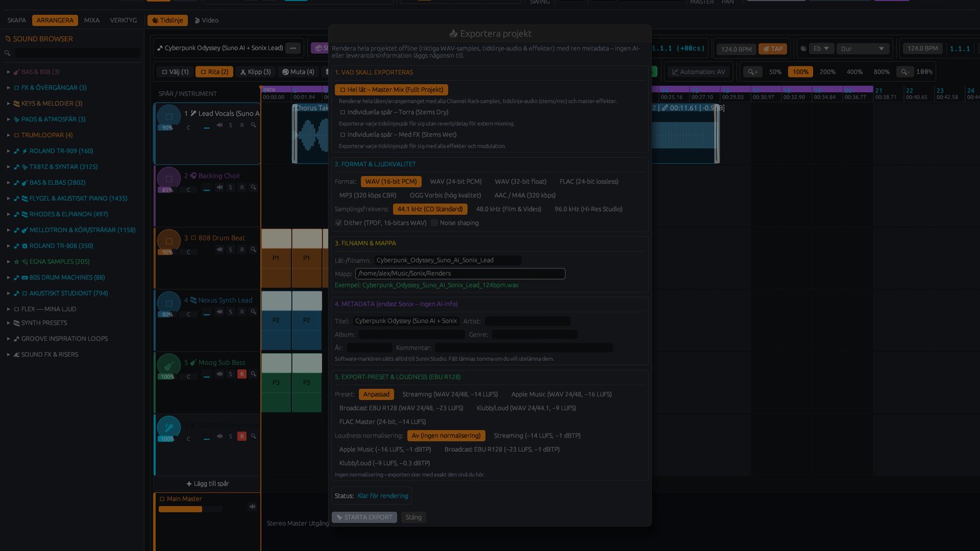980x551 pixels.
Task: Click the Moog Sub Bass track icon circle
Action: click(x=169, y=365)
